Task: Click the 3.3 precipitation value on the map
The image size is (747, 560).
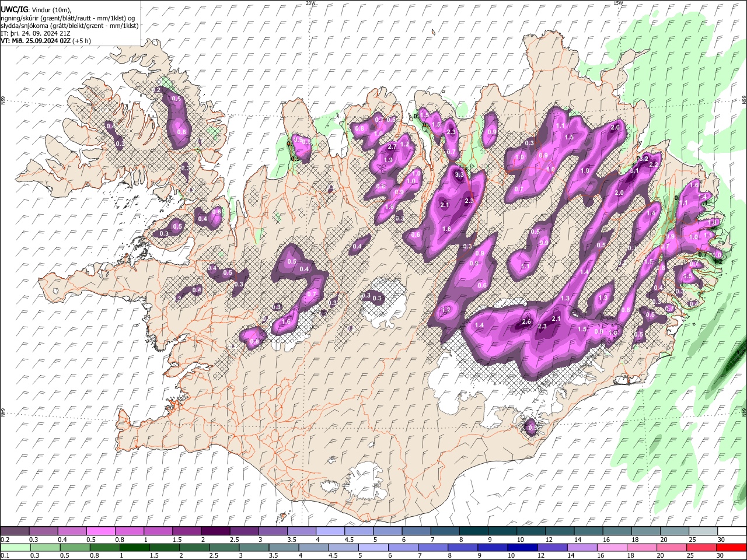Action: [459, 174]
